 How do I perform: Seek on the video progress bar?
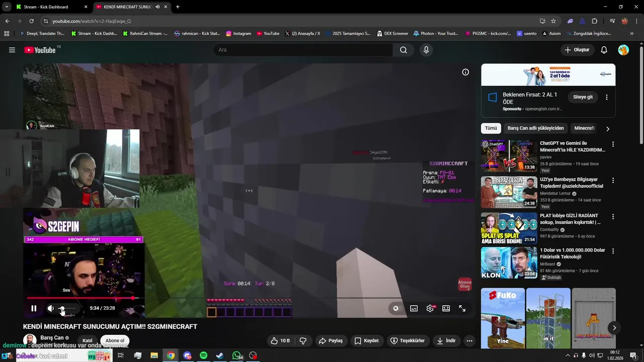coord(249,298)
